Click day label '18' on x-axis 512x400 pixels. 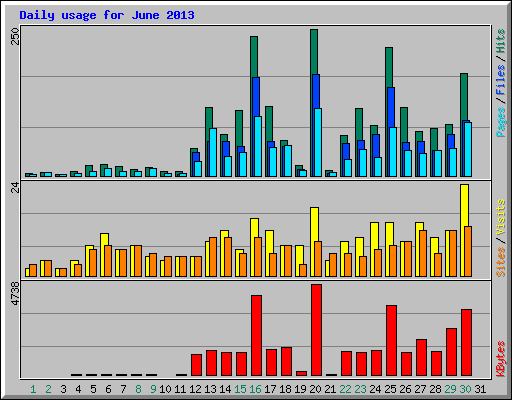[285, 389]
